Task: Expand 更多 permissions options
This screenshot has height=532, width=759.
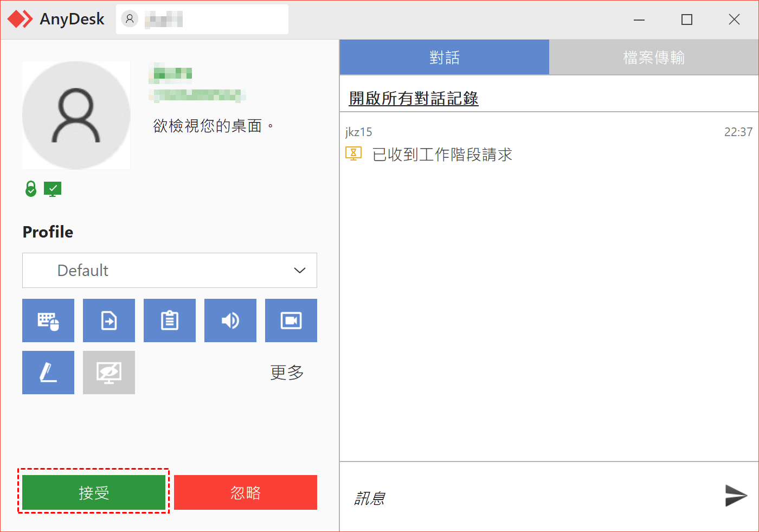Action: pyautogui.click(x=287, y=373)
